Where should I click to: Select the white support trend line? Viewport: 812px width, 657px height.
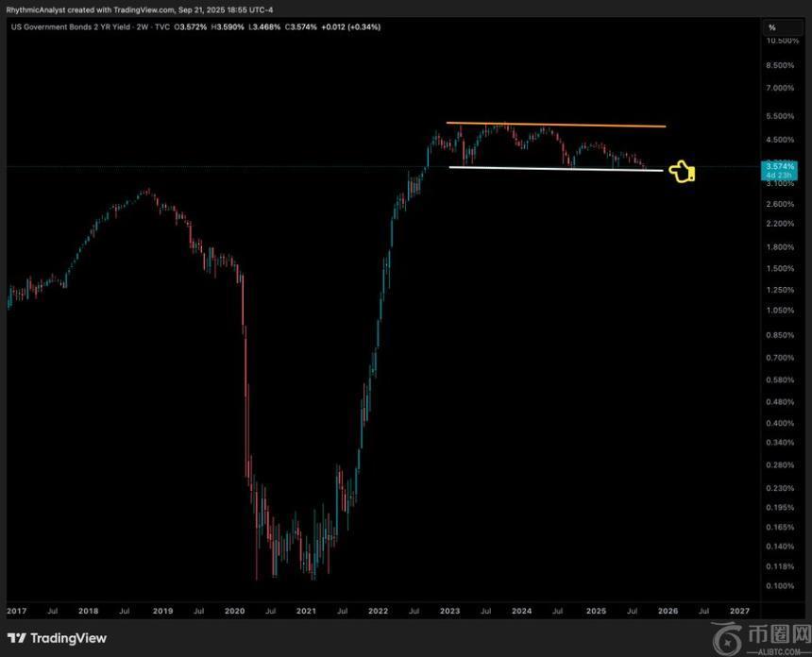(x=557, y=169)
